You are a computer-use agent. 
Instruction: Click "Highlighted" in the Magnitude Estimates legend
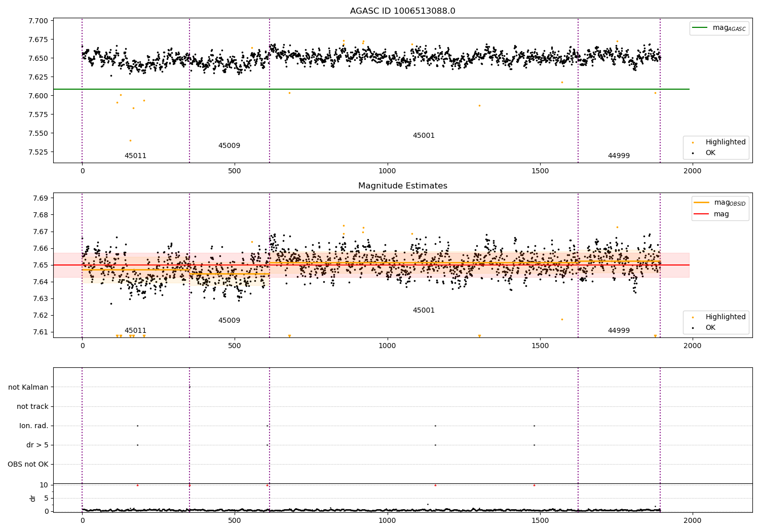click(726, 317)
